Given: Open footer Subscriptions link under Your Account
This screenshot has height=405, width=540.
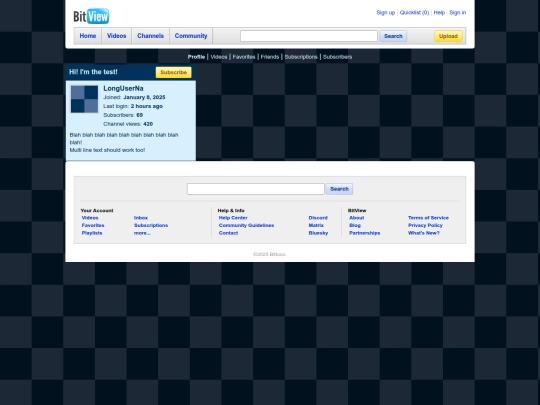Looking at the screenshot, I should (151, 225).
